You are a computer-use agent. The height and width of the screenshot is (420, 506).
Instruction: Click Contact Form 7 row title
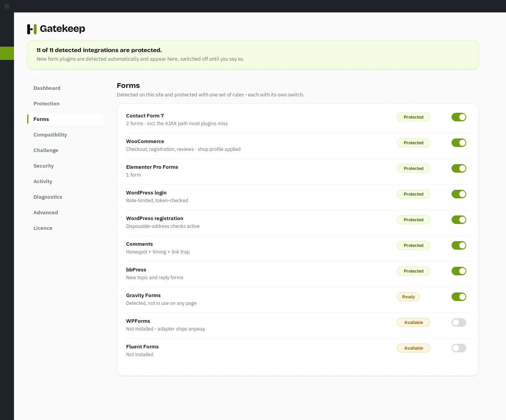click(145, 116)
